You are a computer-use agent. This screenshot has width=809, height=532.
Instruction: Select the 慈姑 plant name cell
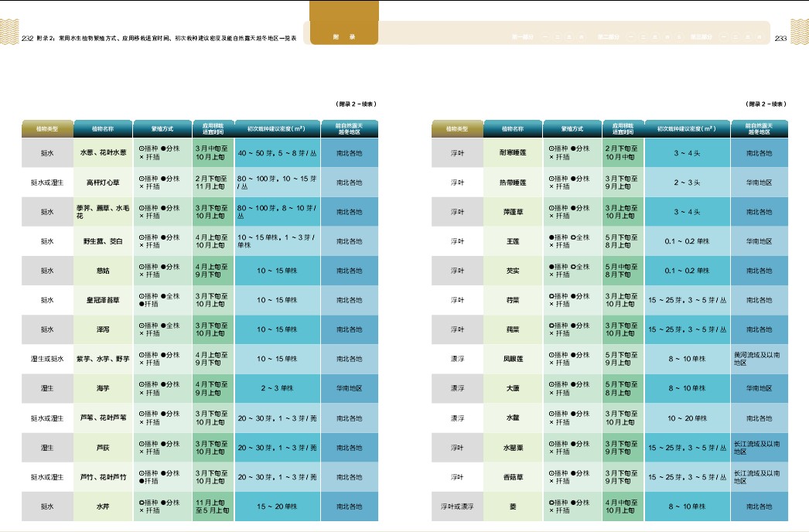(102, 271)
